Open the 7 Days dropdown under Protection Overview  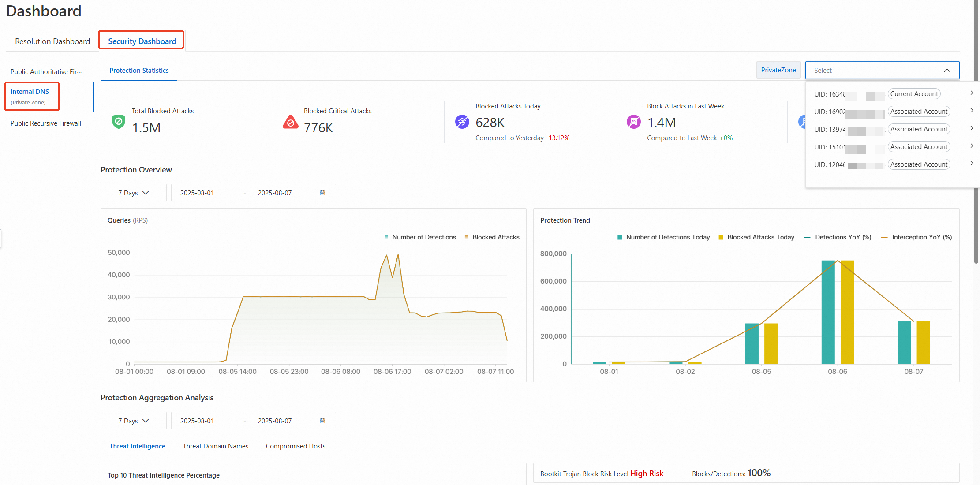(134, 193)
